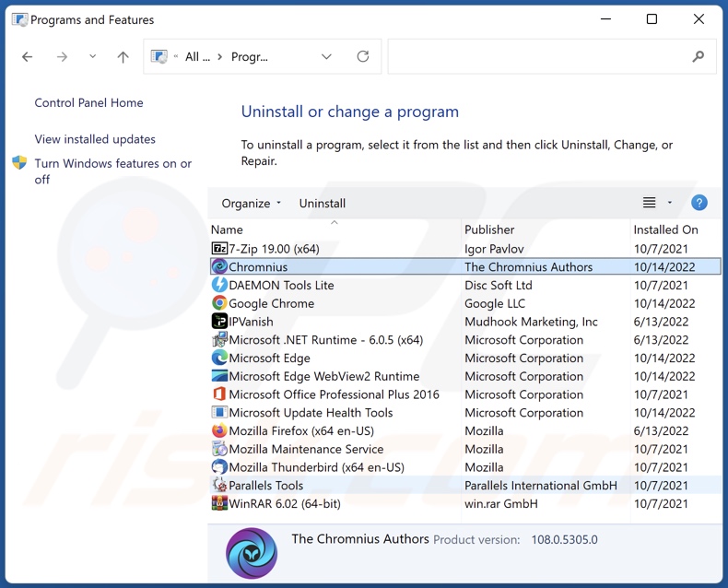Viewport: 728px width, 588px height.
Task: Expand the address bar history dropdown
Action: 326,56
